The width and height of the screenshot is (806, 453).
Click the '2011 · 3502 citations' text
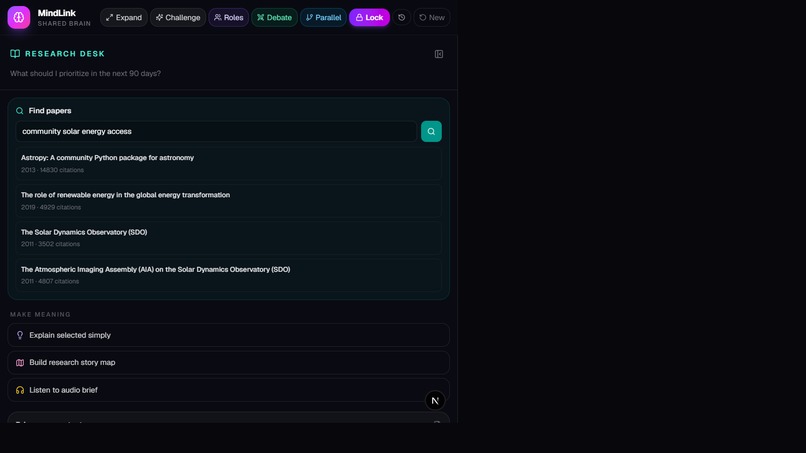(x=50, y=244)
